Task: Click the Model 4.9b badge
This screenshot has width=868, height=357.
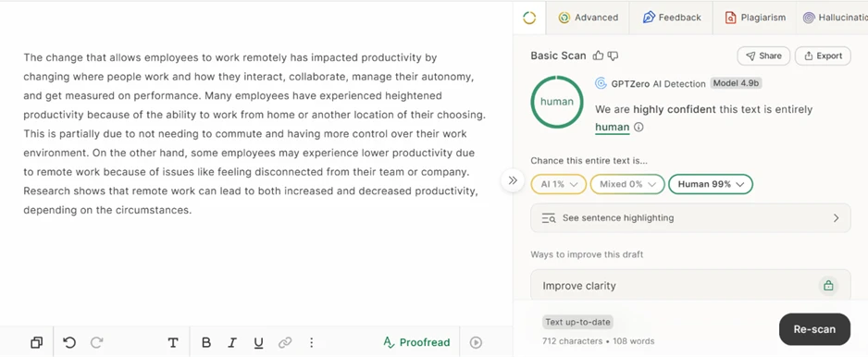Action: point(737,83)
